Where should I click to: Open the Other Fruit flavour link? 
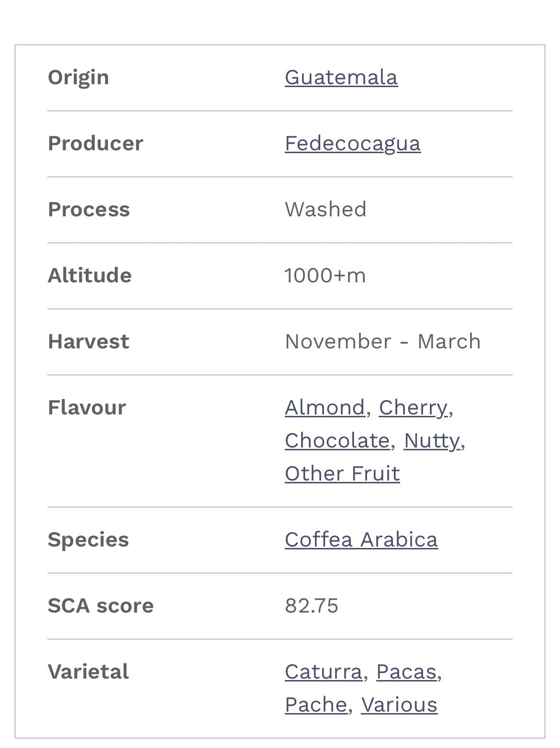point(342,473)
